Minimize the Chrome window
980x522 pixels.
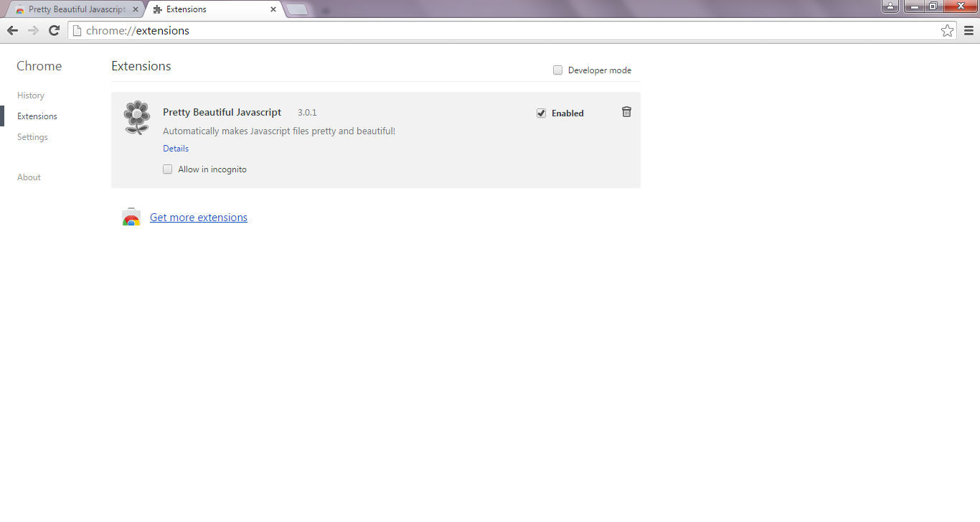[914, 6]
